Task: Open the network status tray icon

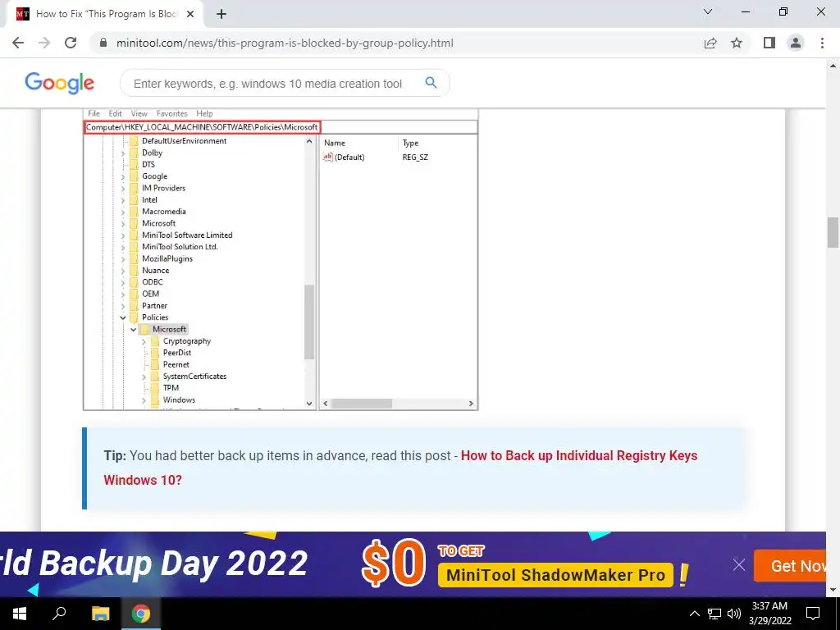Action: pyautogui.click(x=714, y=614)
